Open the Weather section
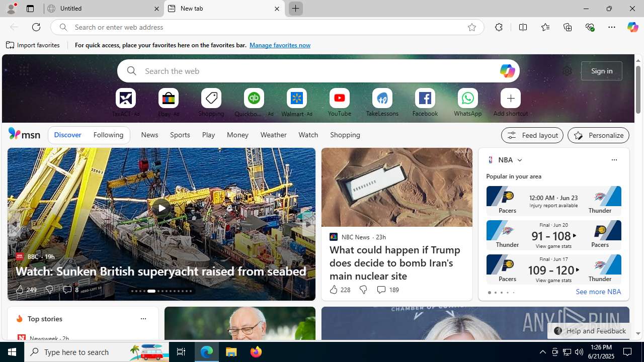Screen dimensions: 644x362 click(273, 135)
